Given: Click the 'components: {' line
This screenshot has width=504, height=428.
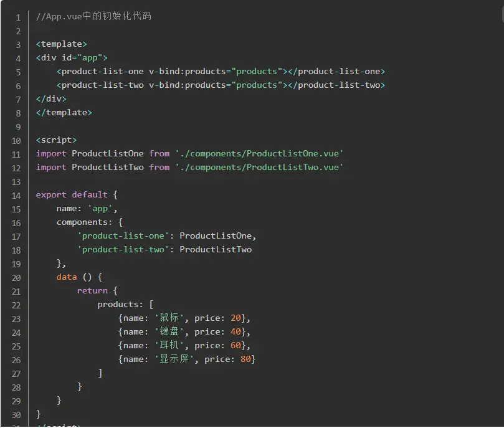Looking at the screenshot, I should (x=90, y=222).
